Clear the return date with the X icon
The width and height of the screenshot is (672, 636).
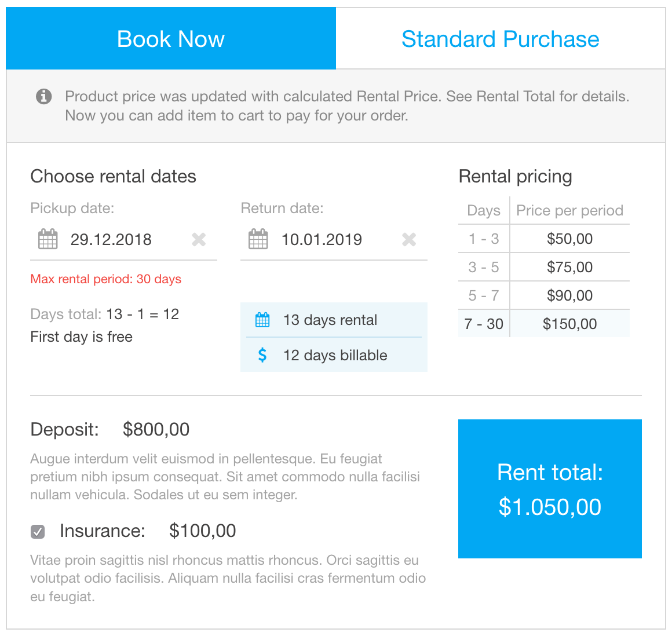[408, 239]
